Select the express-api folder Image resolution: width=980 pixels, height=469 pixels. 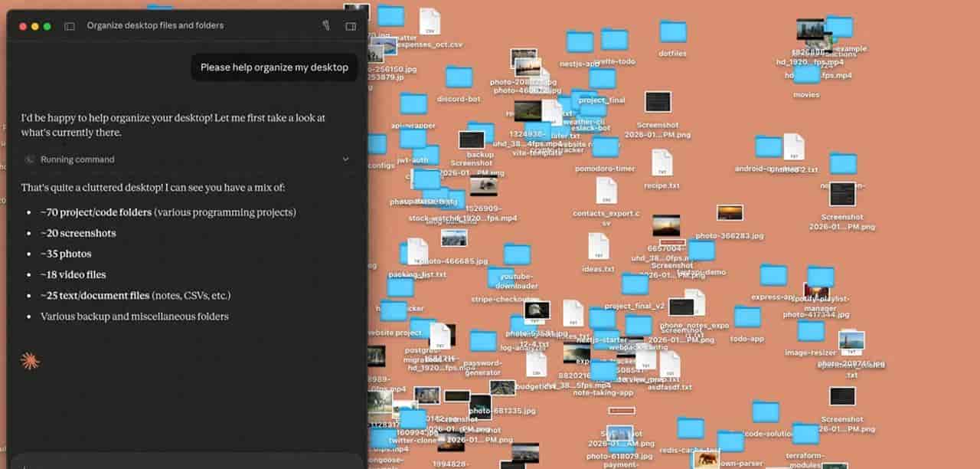click(773, 275)
